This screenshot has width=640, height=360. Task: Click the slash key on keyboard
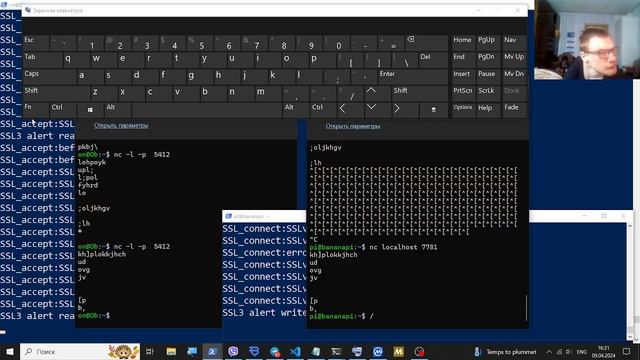click(350, 93)
